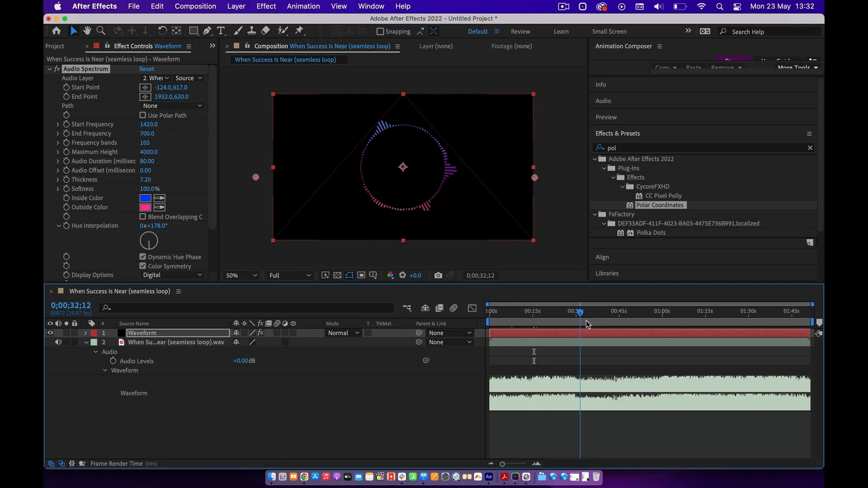868x488 pixels.
Task: Switch to the Review workspace tab
Action: pyautogui.click(x=520, y=32)
